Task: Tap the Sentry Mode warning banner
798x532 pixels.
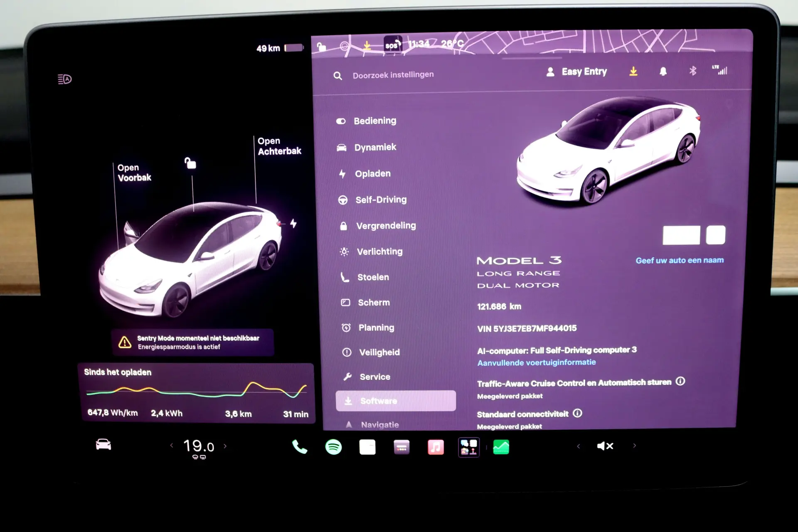Action: (192, 342)
